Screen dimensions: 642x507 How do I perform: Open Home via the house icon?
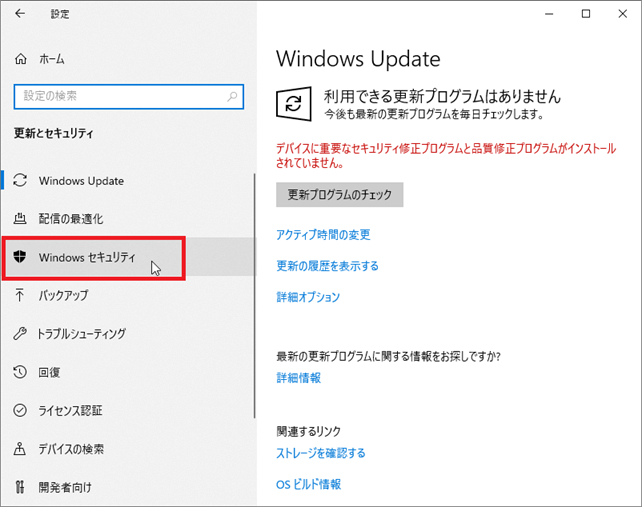(x=21, y=59)
